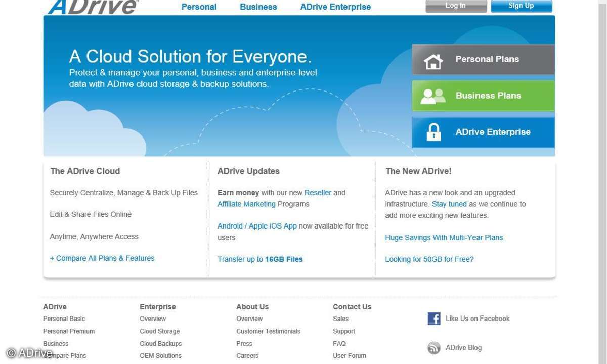Click the 'ADrive' footer column heading

55,307
